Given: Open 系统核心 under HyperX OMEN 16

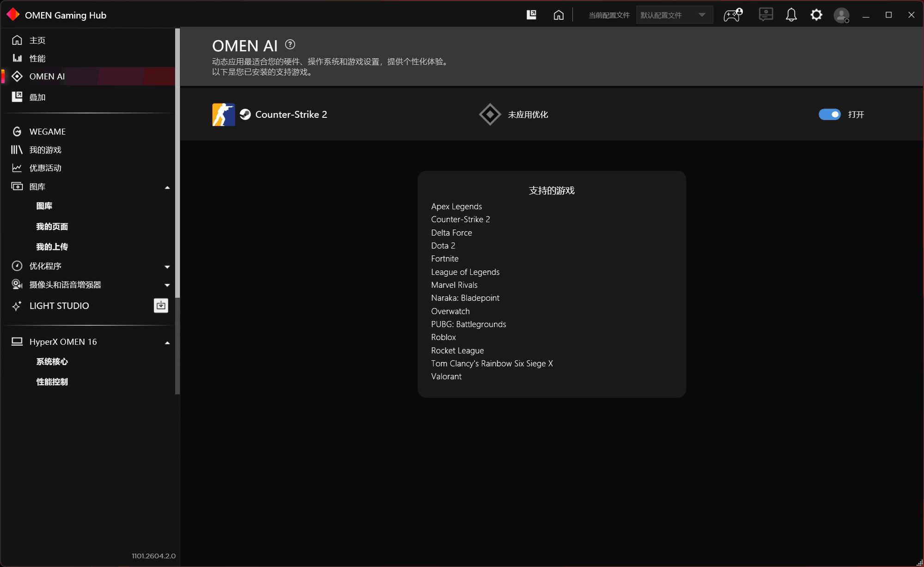Looking at the screenshot, I should point(52,361).
